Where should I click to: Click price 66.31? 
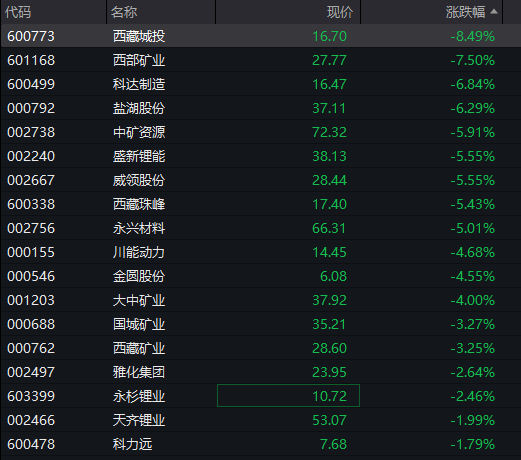pos(329,228)
